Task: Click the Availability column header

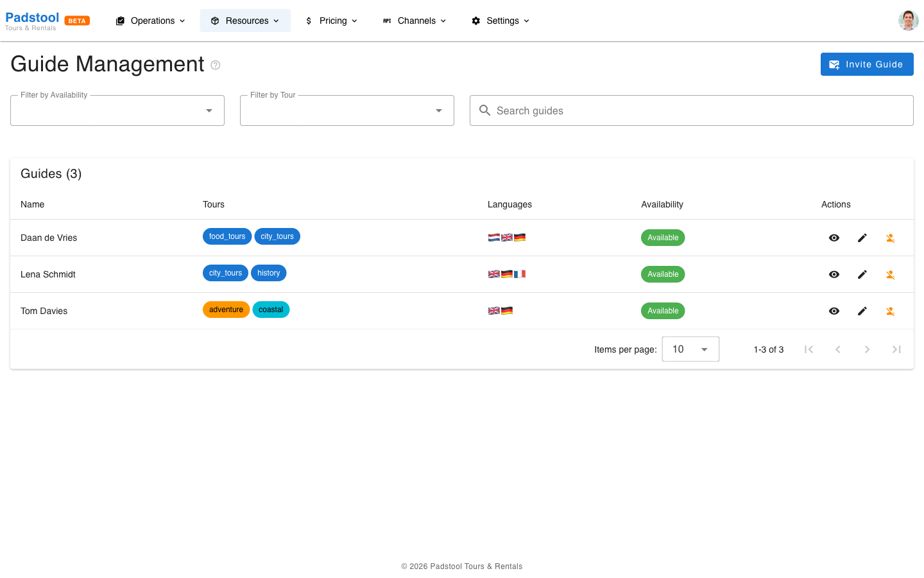Action: 662,204
